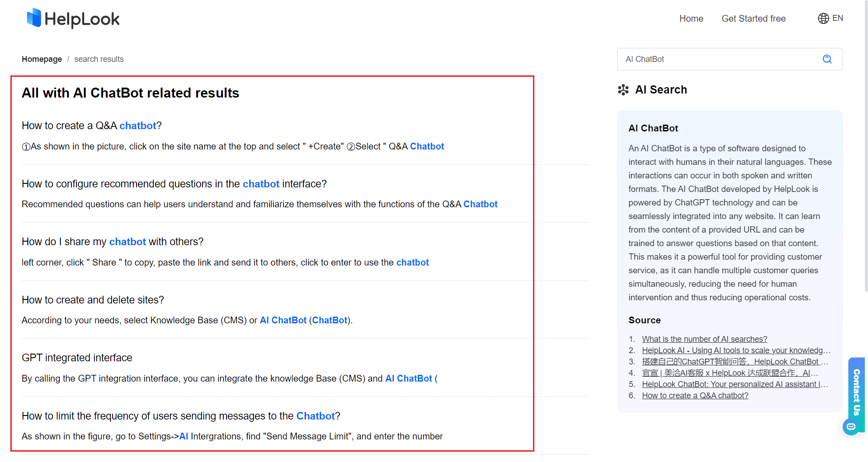
Task: Open source link '搭建自己的ChatGPT智能问答'
Action: click(735, 362)
